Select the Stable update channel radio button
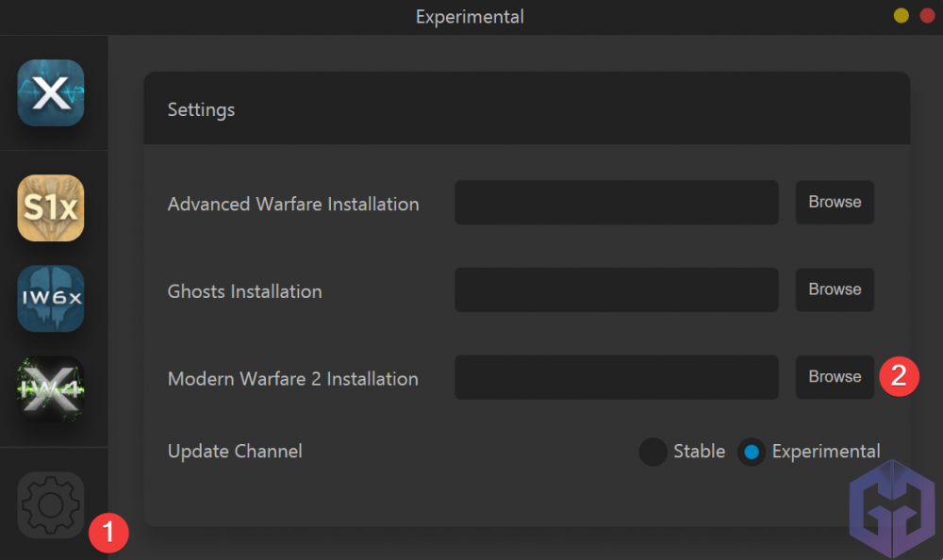The width and height of the screenshot is (943, 560). pyautogui.click(x=653, y=453)
